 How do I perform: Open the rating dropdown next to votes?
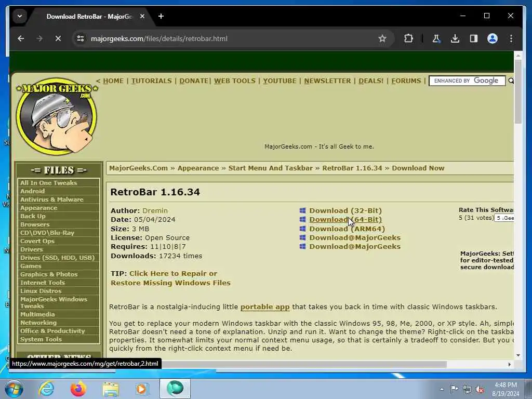click(x=504, y=218)
